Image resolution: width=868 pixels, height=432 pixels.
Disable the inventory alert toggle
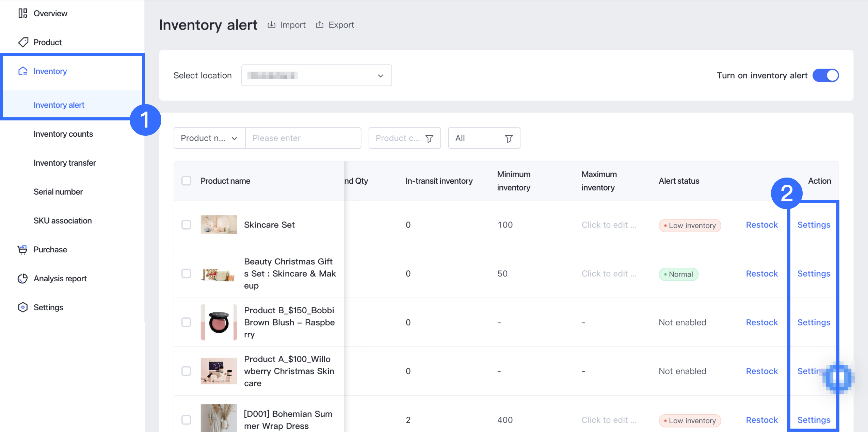825,76
